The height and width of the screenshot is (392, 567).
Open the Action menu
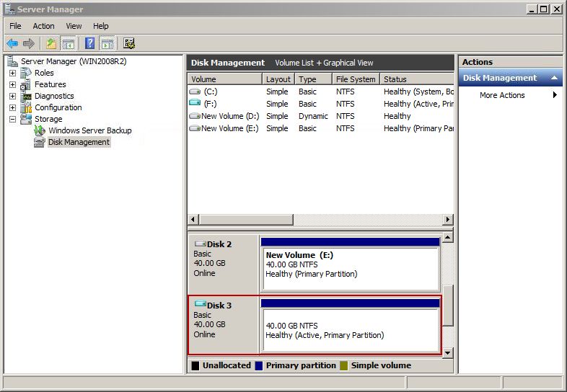coord(43,26)
